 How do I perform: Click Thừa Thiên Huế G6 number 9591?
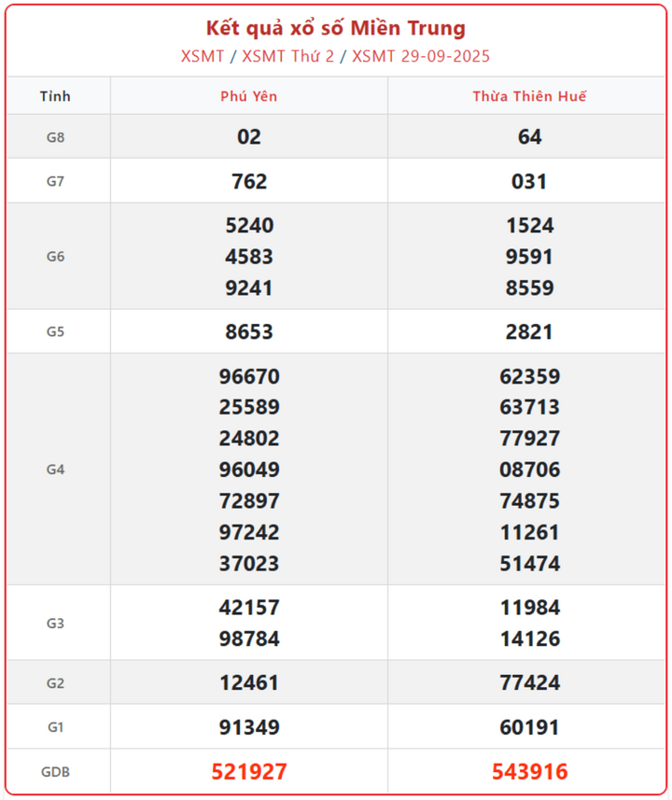tap(529, 257)
